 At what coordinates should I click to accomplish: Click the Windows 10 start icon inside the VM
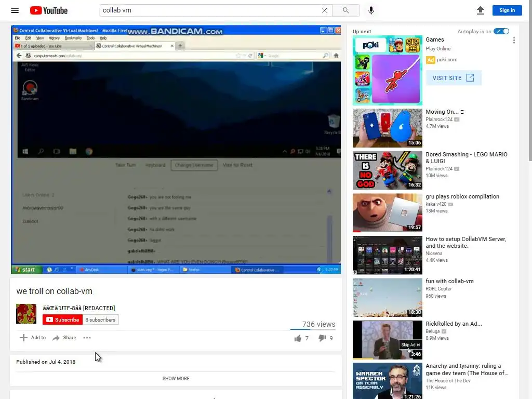coord(25,152)
